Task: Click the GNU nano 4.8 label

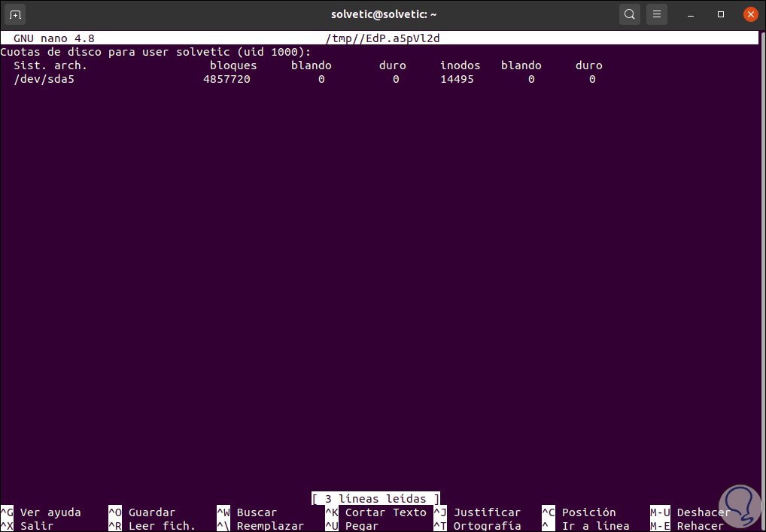Action: point(53,38)
